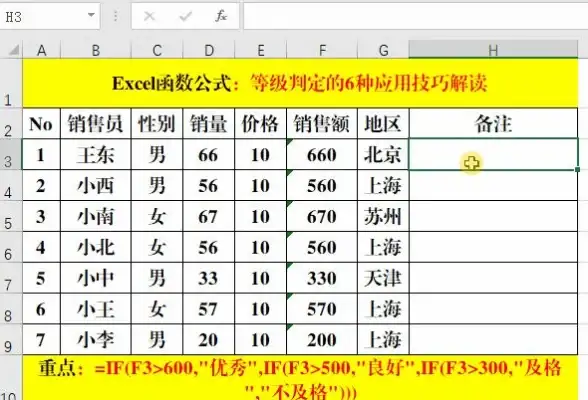588x400 pixels.
Task: Click the '价格' header cell
Action: [261, 123]
